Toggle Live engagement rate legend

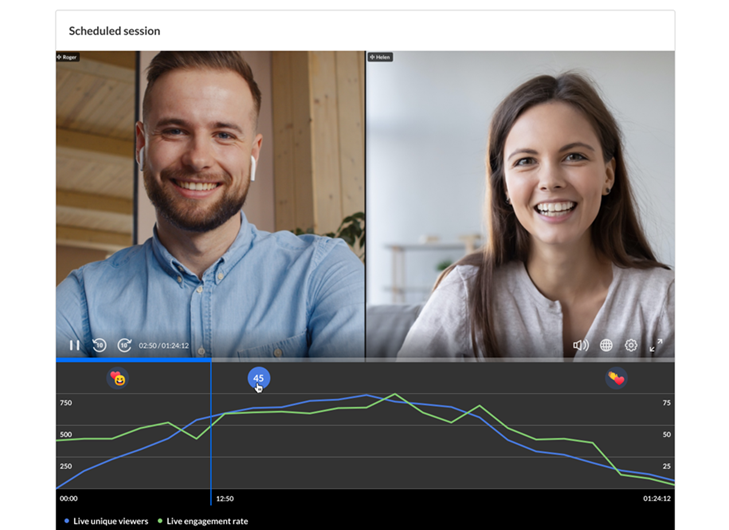[x=203, y=521]
